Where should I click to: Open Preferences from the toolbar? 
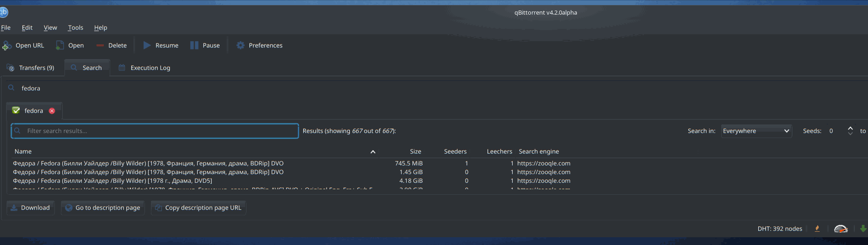point(259,45)
